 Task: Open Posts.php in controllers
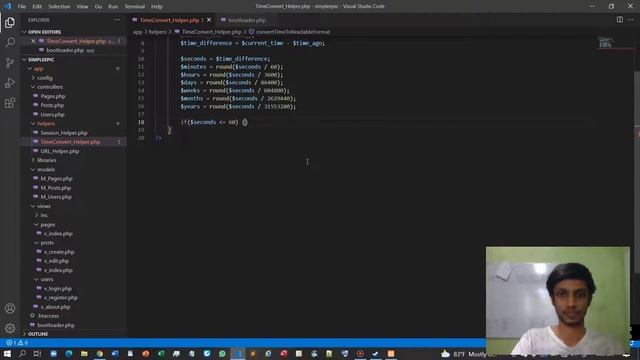(x=52, y=105)
